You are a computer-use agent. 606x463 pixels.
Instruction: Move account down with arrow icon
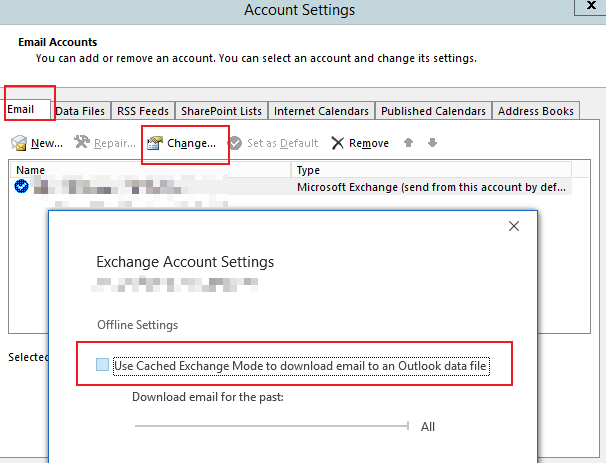(432, 143)
